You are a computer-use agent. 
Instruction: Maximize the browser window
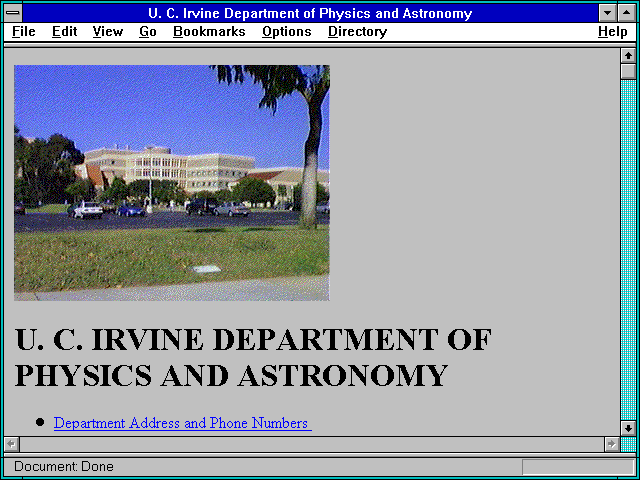(x=627, y=13)
